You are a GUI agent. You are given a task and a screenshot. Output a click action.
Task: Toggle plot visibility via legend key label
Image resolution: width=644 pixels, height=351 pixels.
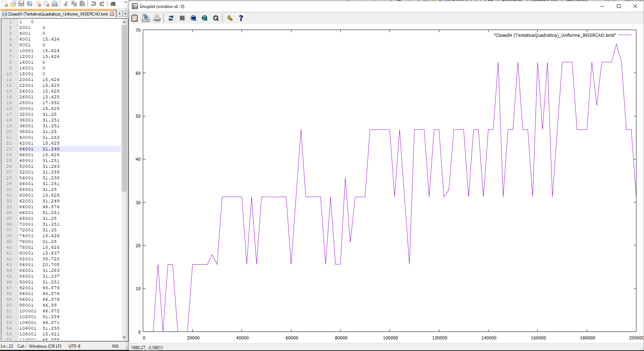pos(555,35)
